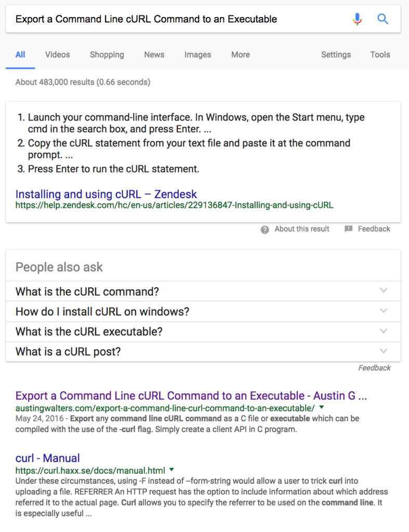This screenshot has height=532, width=409.
Task: Expand 'What is the cURL executable?' question
Action: 203,331
